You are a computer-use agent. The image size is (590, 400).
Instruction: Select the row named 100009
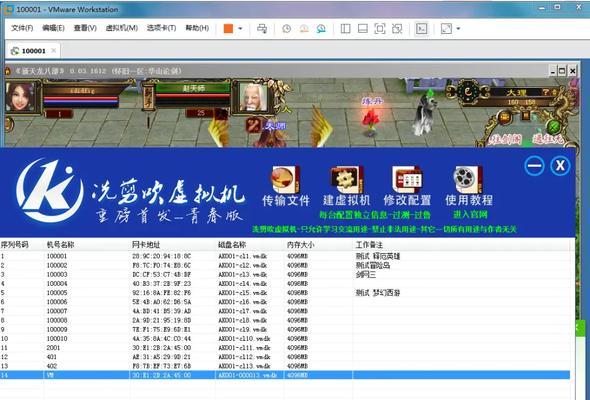(285, 329)
